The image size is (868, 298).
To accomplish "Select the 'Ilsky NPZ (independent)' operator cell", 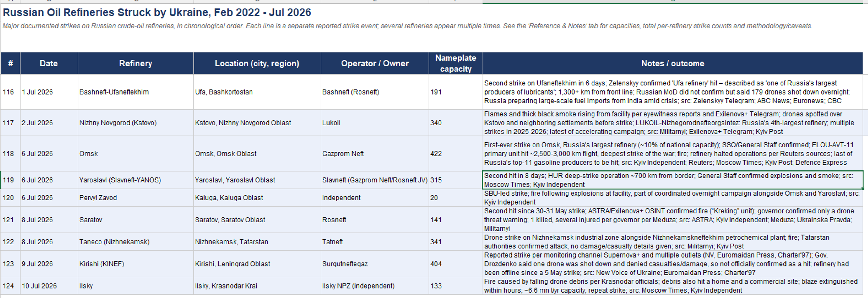I will tap(375, 286).
